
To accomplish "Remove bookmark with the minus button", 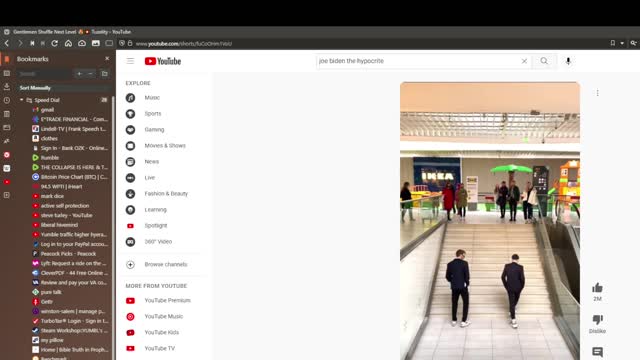I will pos(91,74).
